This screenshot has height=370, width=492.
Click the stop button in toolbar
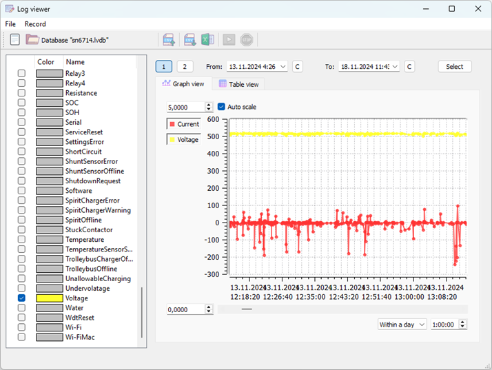pos(247,40)
